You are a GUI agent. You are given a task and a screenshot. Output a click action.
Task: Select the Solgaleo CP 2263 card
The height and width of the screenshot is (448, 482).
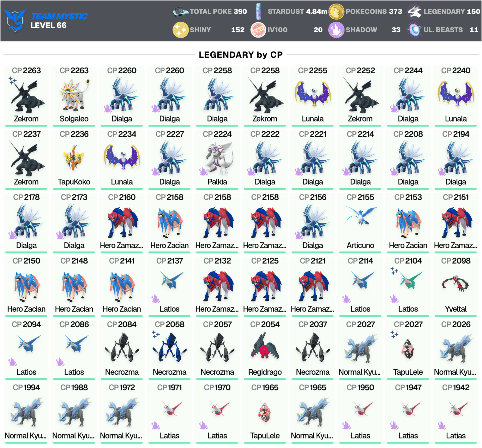point(74,96)
